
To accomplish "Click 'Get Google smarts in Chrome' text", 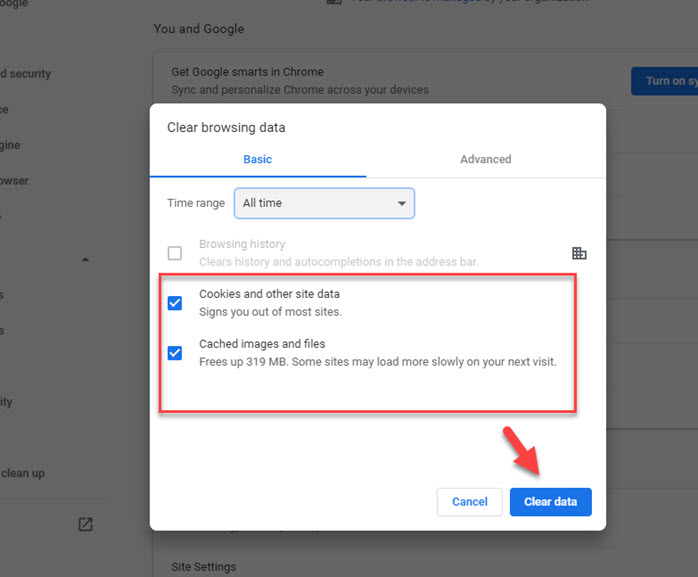I will (248, 72).
